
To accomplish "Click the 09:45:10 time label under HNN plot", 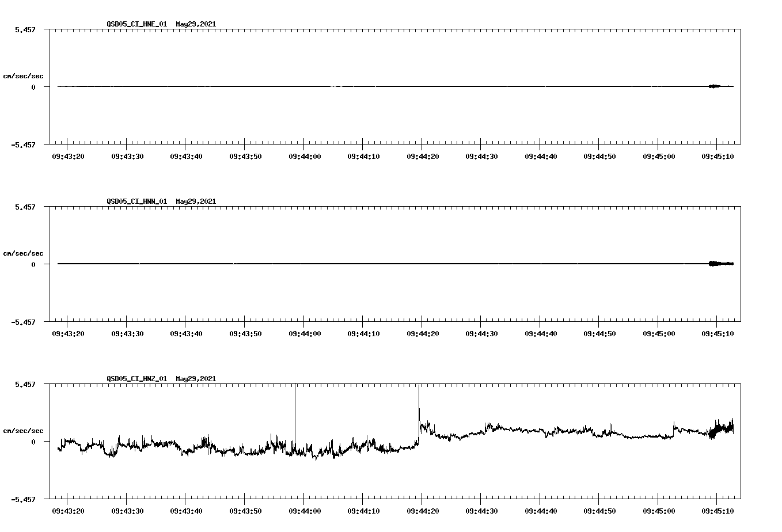I will [717, 333].
